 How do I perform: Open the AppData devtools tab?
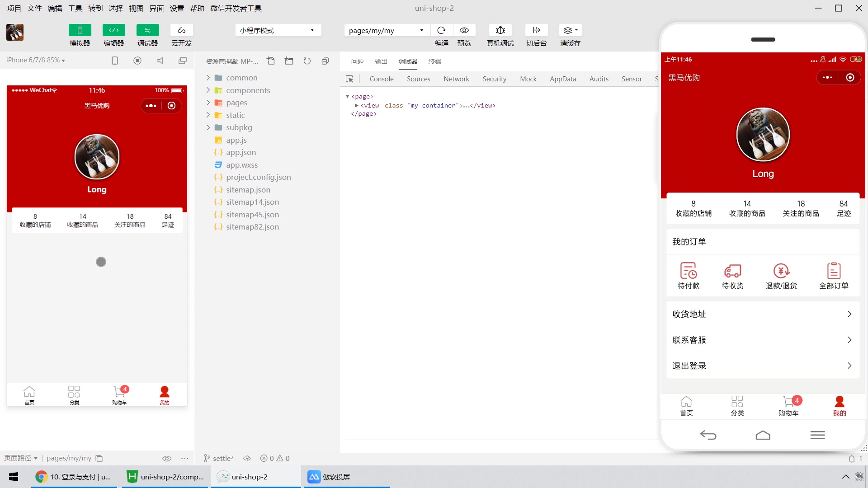click(563, 79)
